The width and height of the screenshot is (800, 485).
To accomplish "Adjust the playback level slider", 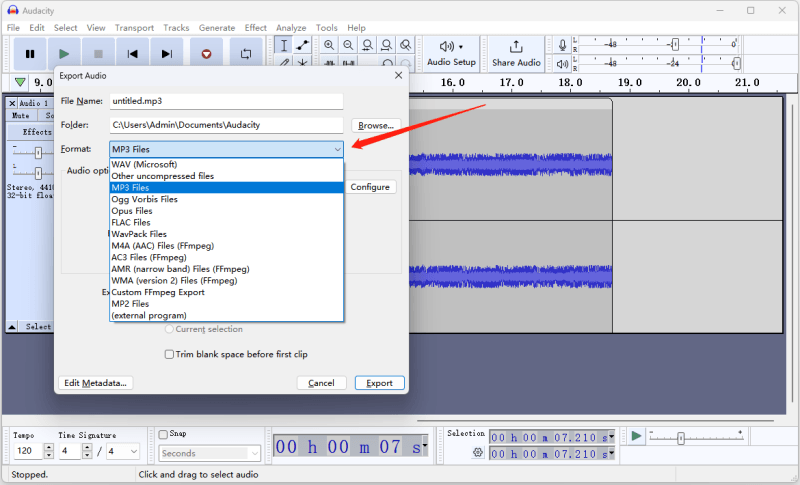I will 736,64.
